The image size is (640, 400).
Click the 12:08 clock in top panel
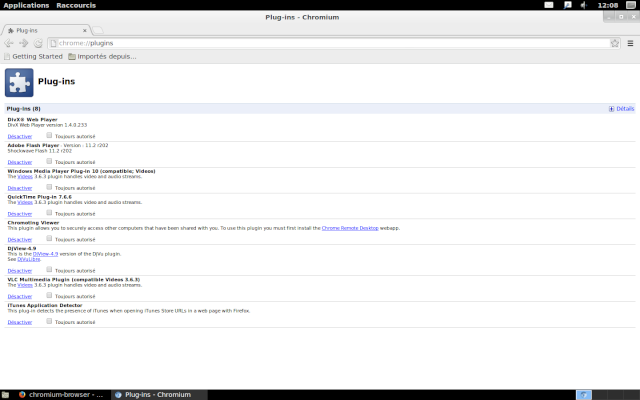[608, 5]
